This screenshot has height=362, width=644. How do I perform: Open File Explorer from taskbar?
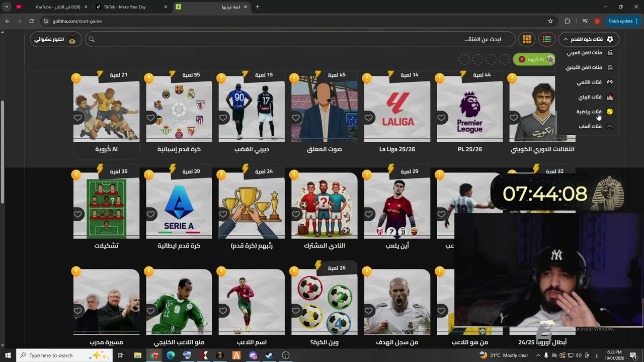137,355
